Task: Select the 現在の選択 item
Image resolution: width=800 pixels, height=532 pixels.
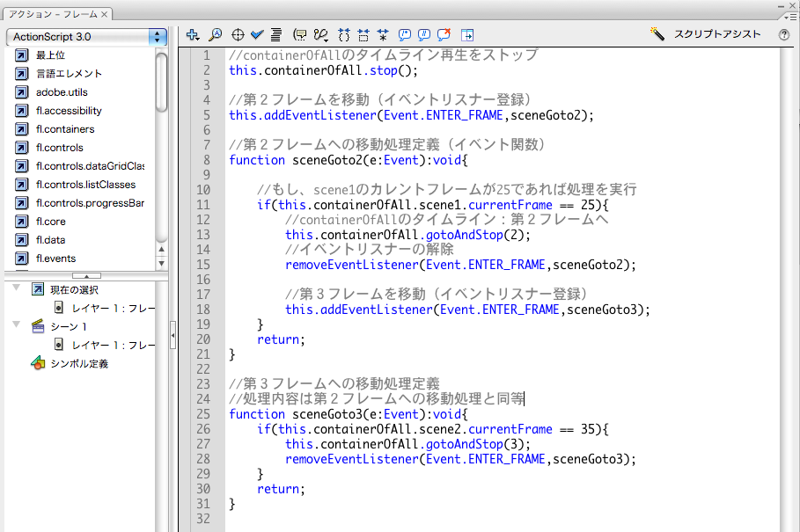Action: coord(65,290)
